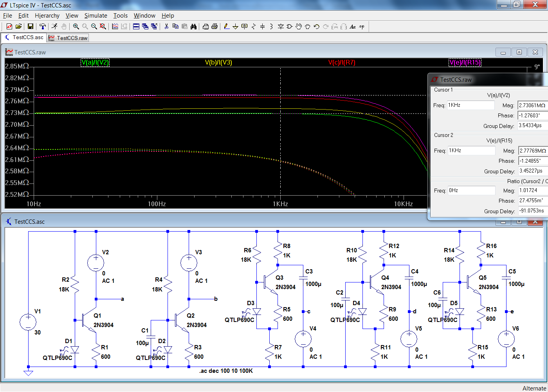548x392 pixels.
Task: Maximize the TestCCS.raw plot pane
Action: [x=519, y=52]
